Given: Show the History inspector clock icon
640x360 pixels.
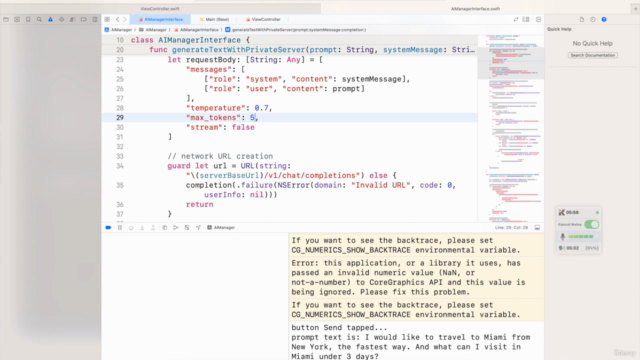Looking at the screenshot, I should [x=593, y=19].
